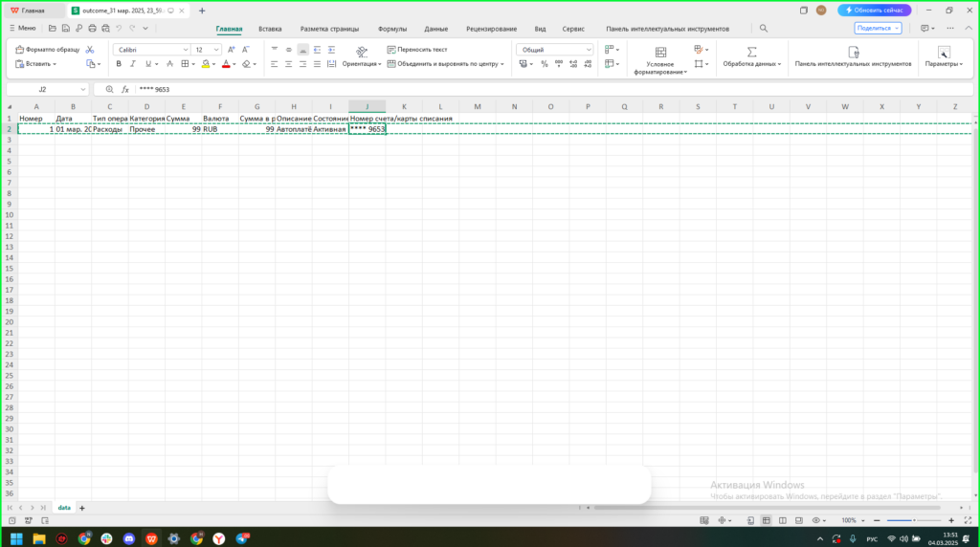Click the zoom magnifier beside formula bar
The width and height of the screenshot is (980, 547).
109,89
